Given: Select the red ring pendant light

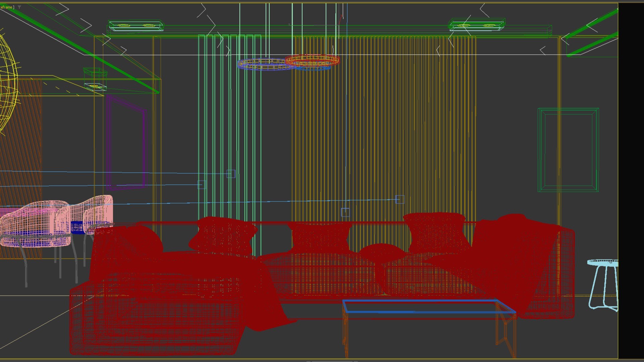Looking at the screenshot, I should (312, 61).
